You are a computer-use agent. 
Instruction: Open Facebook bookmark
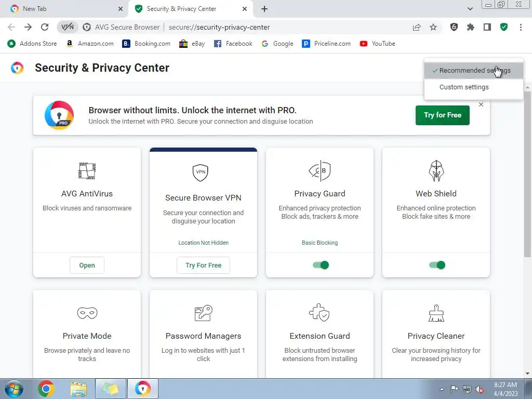[233, 44]
